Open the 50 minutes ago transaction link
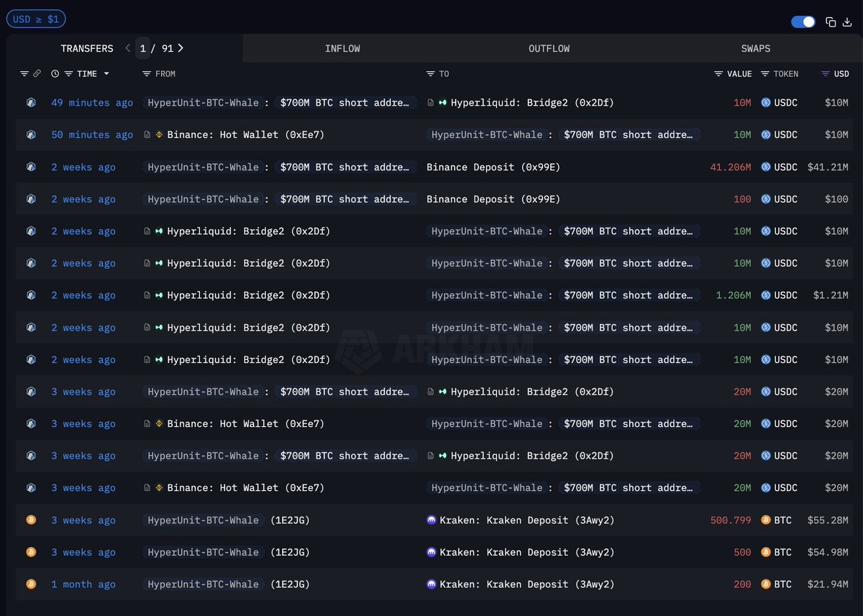The width and height of the screenshot is (863, 616). 92,135
